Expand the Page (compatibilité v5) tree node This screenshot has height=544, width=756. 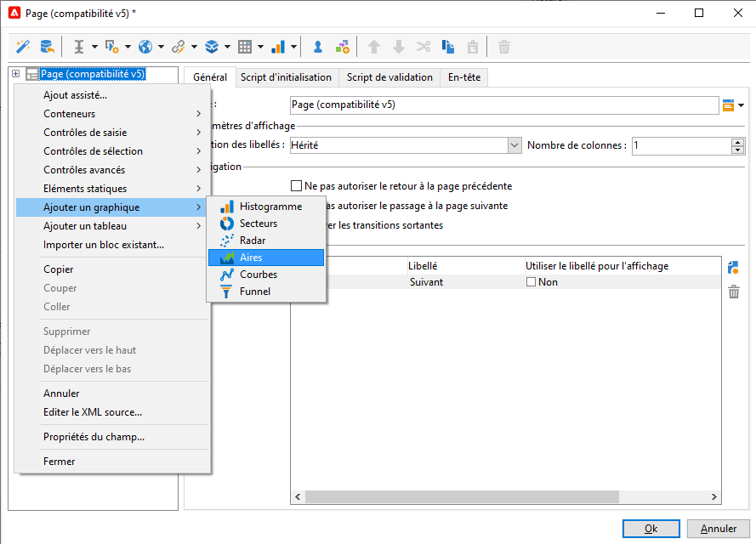tap(16, 74)
